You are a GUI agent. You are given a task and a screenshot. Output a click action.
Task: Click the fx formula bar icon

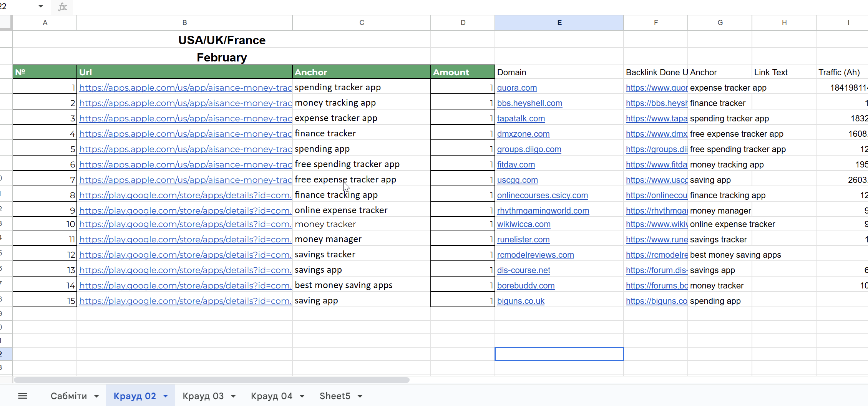[62, 7]
